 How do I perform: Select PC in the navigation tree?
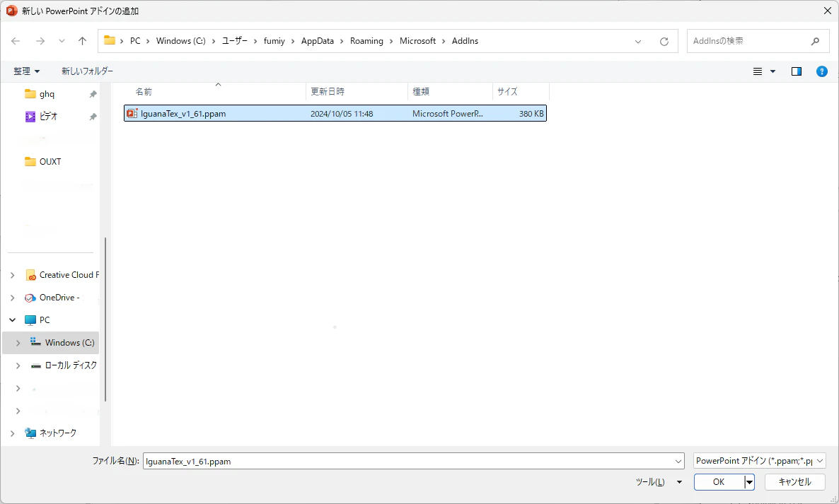pos(37,320)
